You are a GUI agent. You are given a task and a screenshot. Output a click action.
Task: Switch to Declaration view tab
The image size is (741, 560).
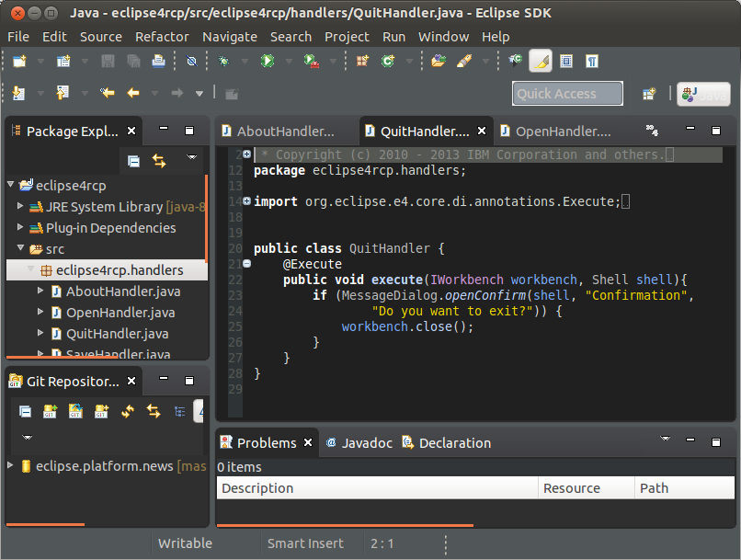point(446,443)
